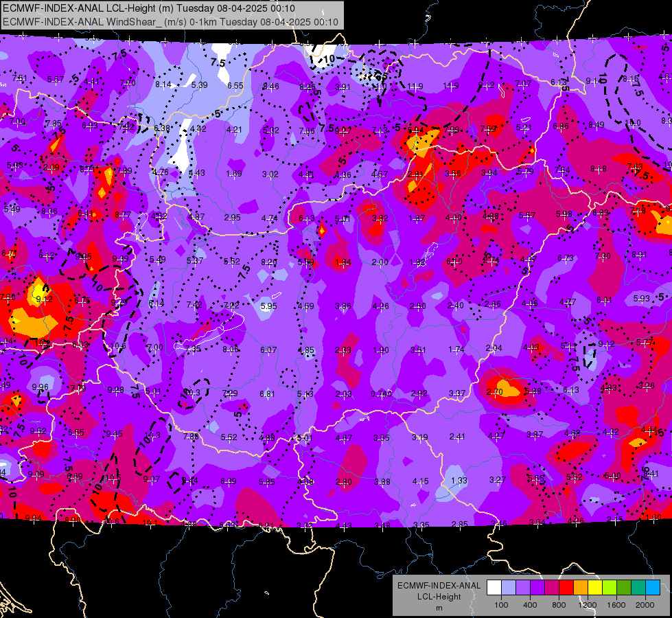Click the grid value 3.56

[452, 173]
